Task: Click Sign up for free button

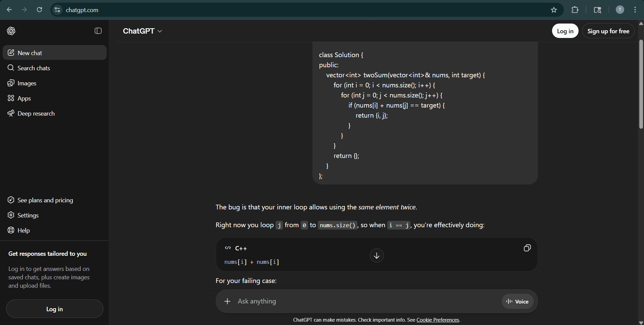Action: coord(608,31)
